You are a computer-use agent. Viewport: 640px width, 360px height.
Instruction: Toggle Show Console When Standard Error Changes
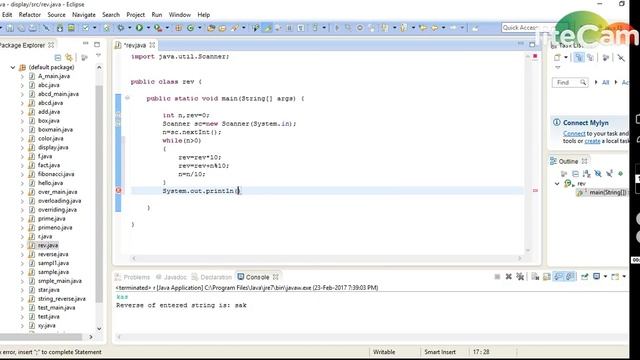(x=570, y=277)
